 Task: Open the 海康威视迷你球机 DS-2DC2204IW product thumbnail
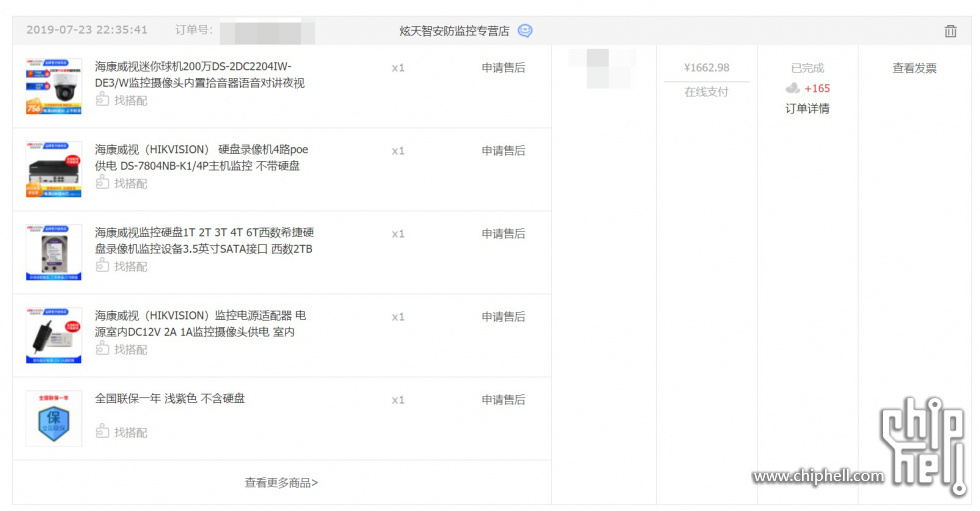tap(54, 86)
